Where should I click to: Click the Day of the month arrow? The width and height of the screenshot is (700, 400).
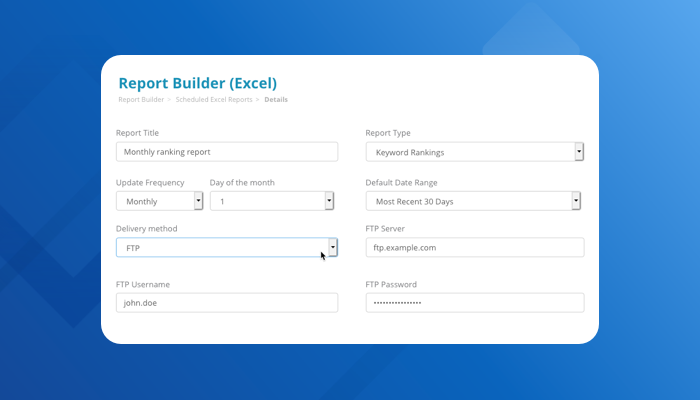(329, 201)
